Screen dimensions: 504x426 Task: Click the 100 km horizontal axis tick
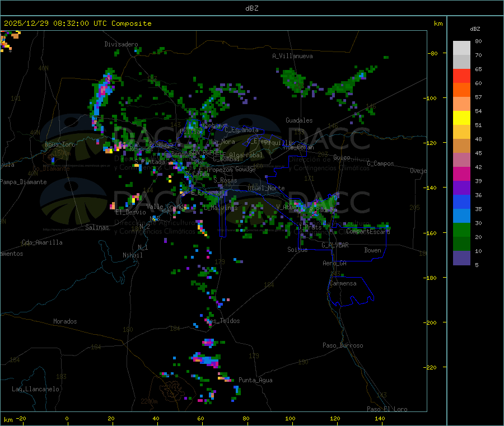tap(290, 418)
